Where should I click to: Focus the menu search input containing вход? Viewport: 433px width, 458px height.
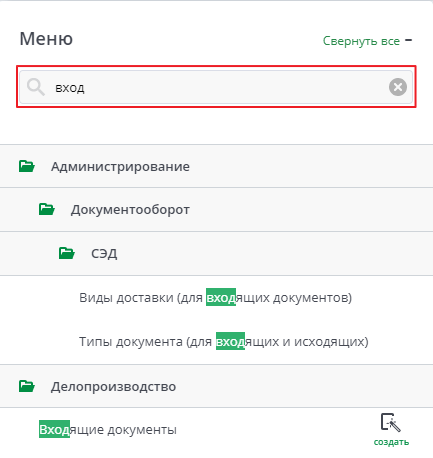coord(216,87)
